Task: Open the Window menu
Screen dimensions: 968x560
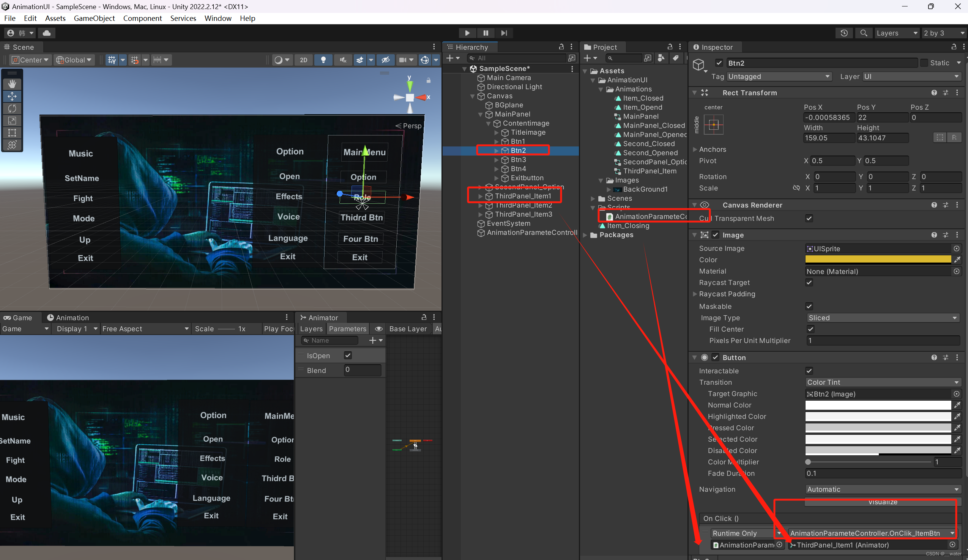Action: click(218, 19)
